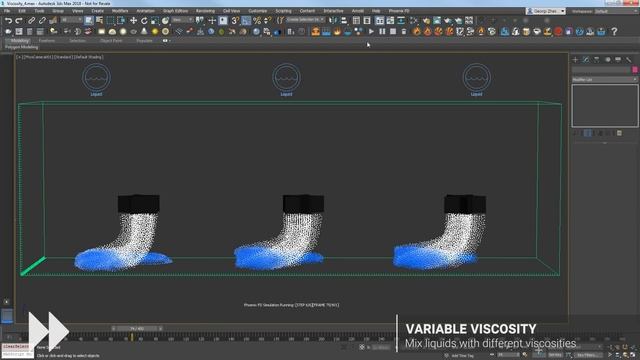Open the Rendering menu

205,11
